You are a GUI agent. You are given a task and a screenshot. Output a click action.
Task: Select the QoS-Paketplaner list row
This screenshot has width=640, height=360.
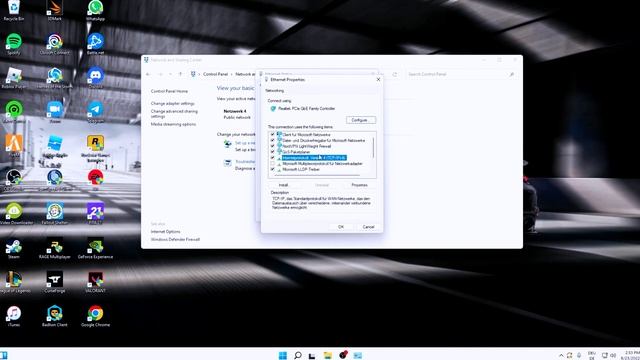(296, 151)
